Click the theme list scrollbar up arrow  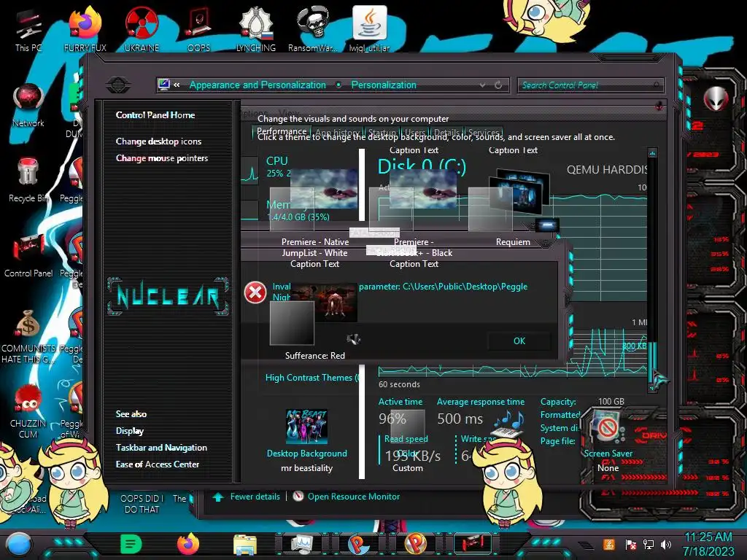click(652, 153)
